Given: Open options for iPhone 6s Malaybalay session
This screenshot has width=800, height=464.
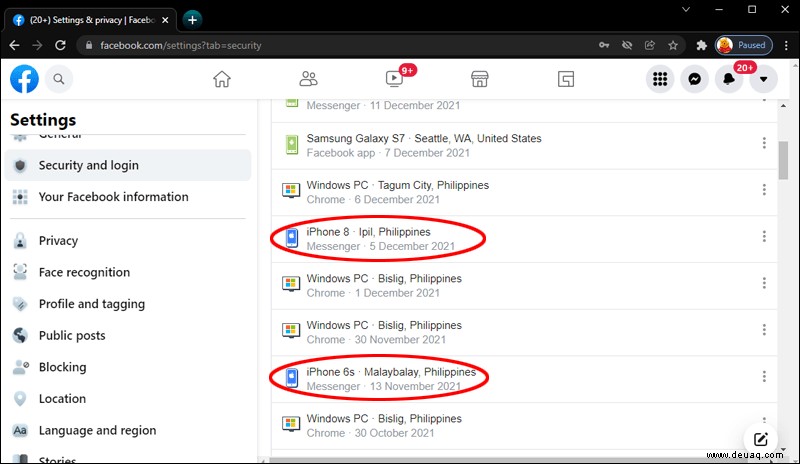Looking at the screenshot, I should click(764, 376).
